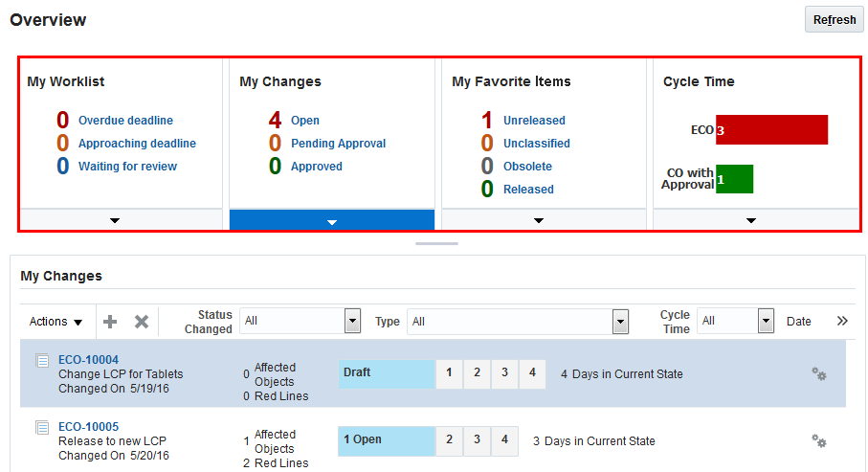Expand the Cycle Time tile arrow
The width and height of the screenshot is (868, 472).
[751, 221]
